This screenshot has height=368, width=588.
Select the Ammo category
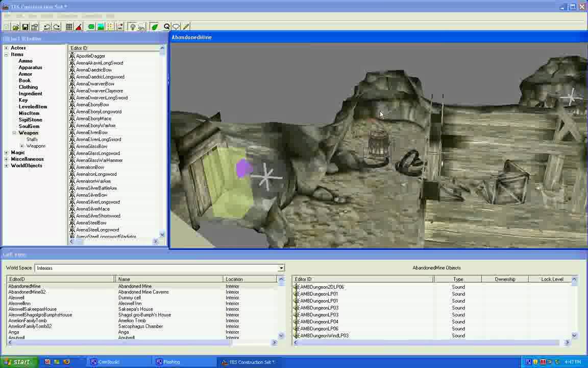(26, 61)
